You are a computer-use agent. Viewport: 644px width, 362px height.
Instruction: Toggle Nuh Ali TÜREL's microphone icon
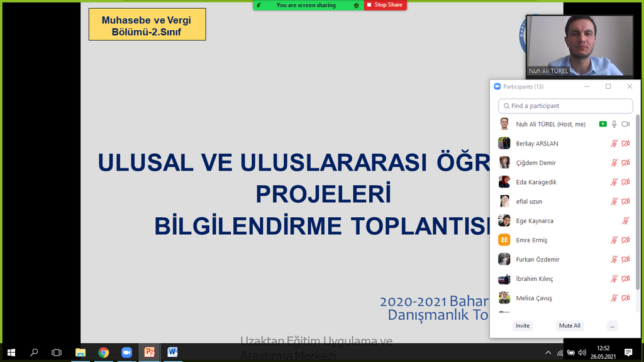click(x=614, y=124)
